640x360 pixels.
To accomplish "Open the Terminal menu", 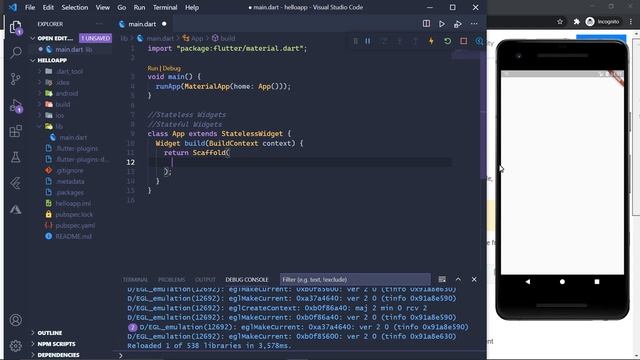I will [x=165, y=7].
